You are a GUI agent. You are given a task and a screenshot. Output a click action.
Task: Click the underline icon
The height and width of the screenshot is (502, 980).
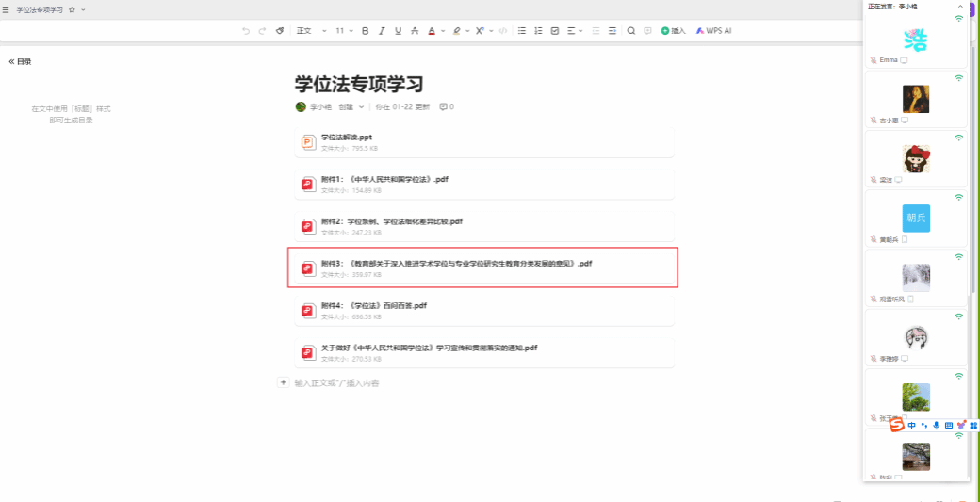pyautogui.click(x=398, y=31)
